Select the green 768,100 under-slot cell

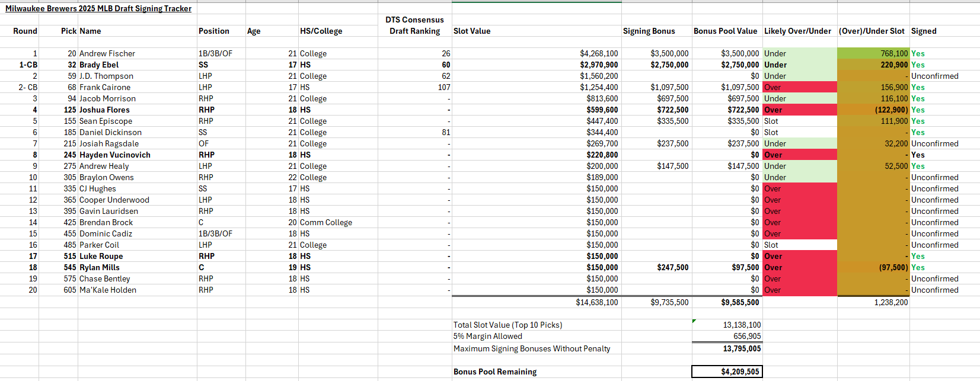click(x=873, y=54)
